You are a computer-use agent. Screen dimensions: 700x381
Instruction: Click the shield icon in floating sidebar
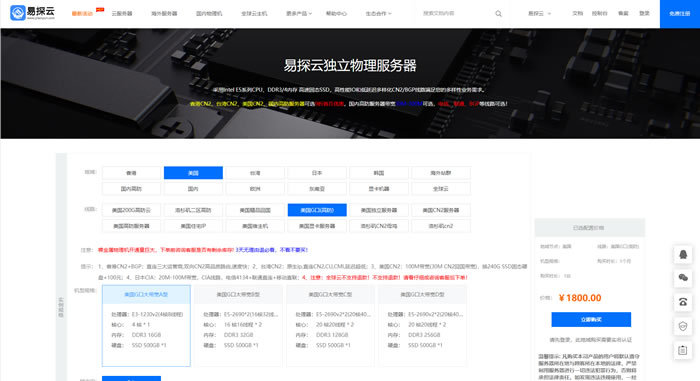[x=683, y=326]
